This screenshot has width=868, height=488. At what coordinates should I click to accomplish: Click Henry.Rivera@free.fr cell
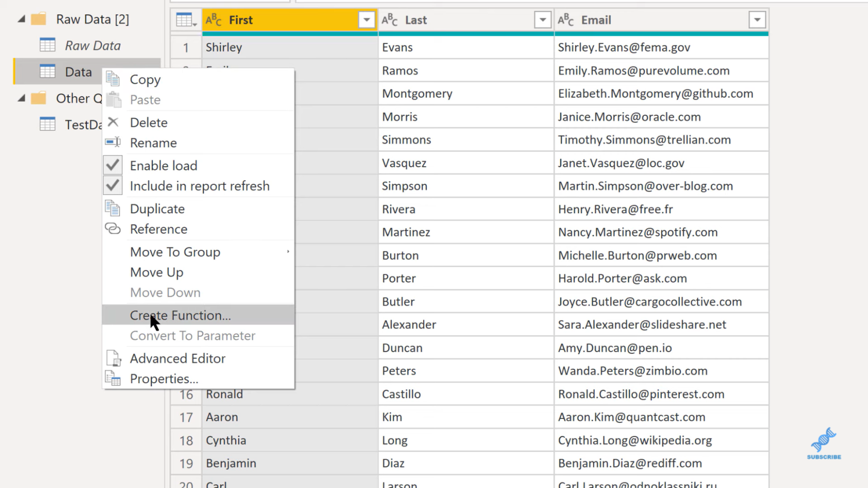coord(661,209)
